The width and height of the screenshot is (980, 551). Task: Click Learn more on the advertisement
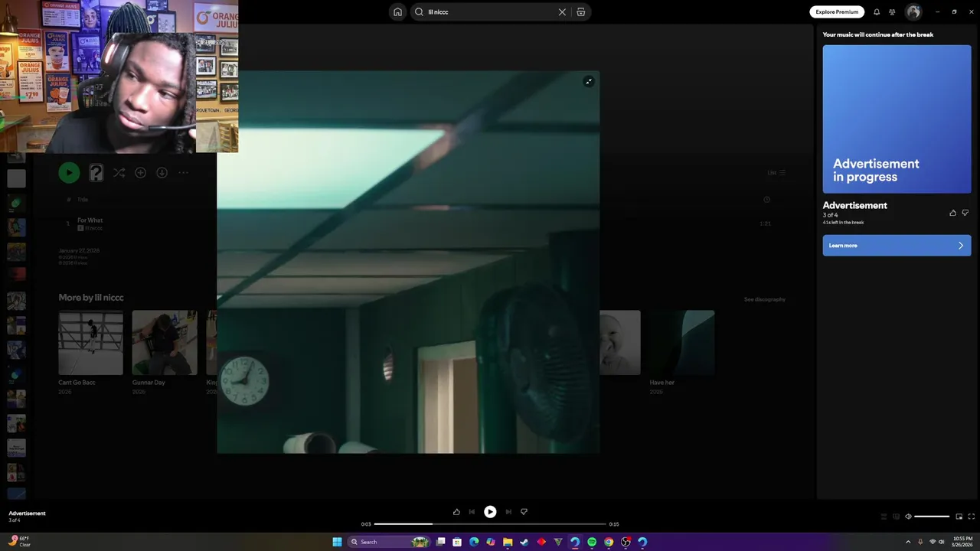[897, 246]
